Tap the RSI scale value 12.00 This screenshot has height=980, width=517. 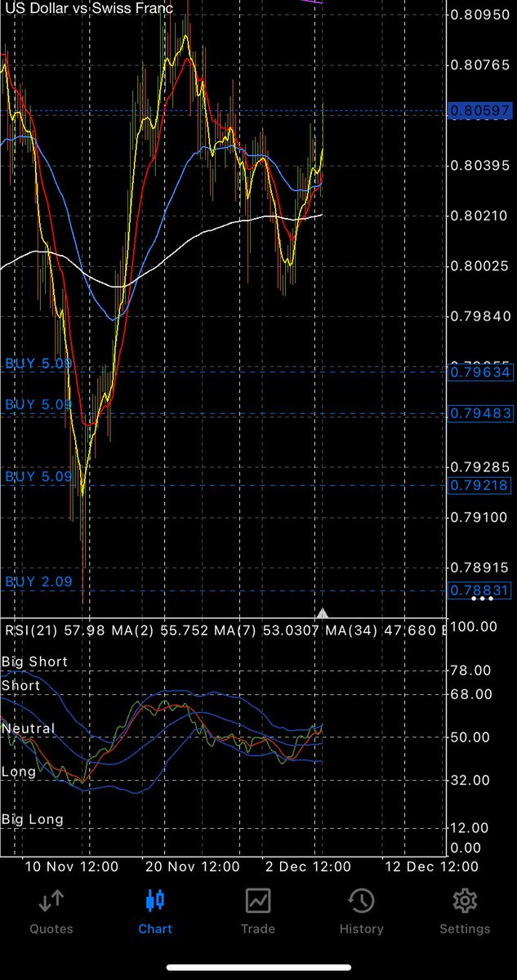(470, 828)
